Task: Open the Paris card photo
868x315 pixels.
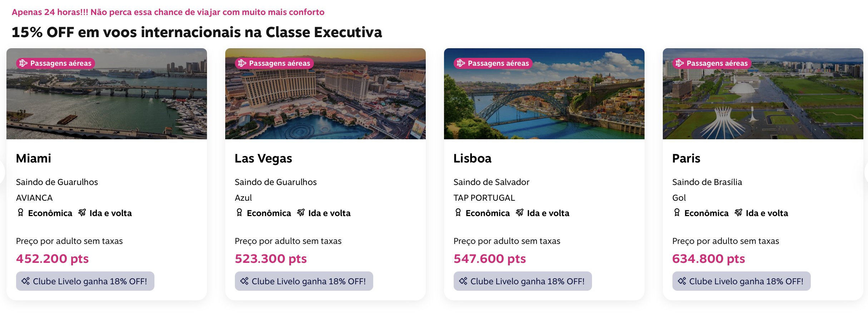Action: [763, 94]
